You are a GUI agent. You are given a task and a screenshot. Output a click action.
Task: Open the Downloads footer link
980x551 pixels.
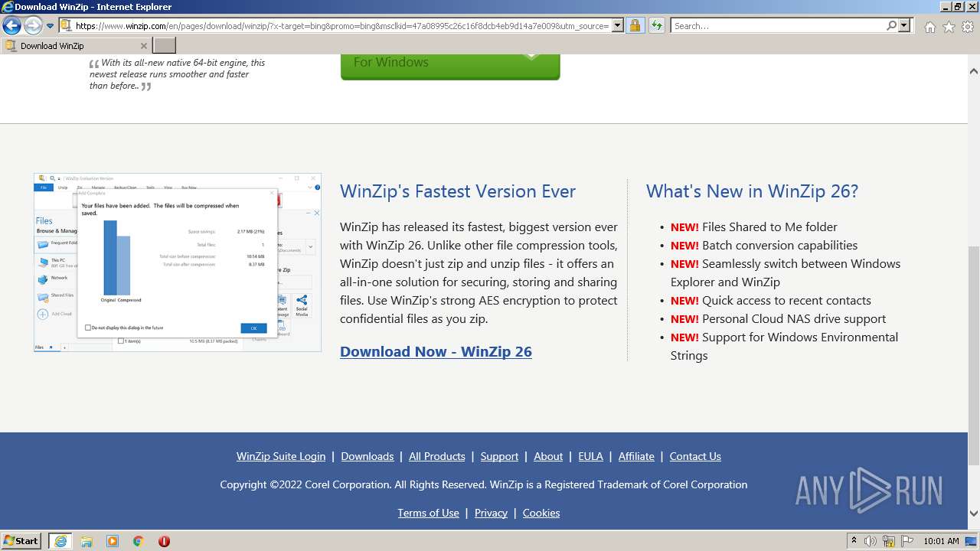coord(367,456)
